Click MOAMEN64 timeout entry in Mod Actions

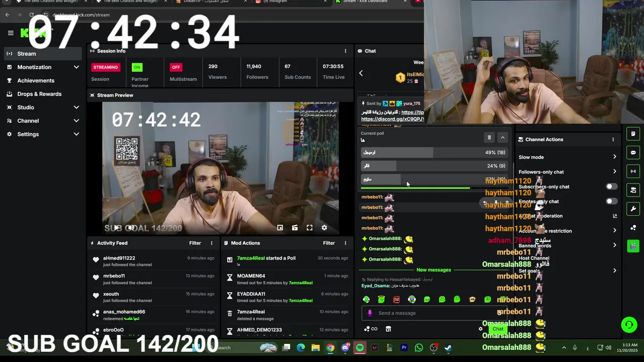(287, 279)
